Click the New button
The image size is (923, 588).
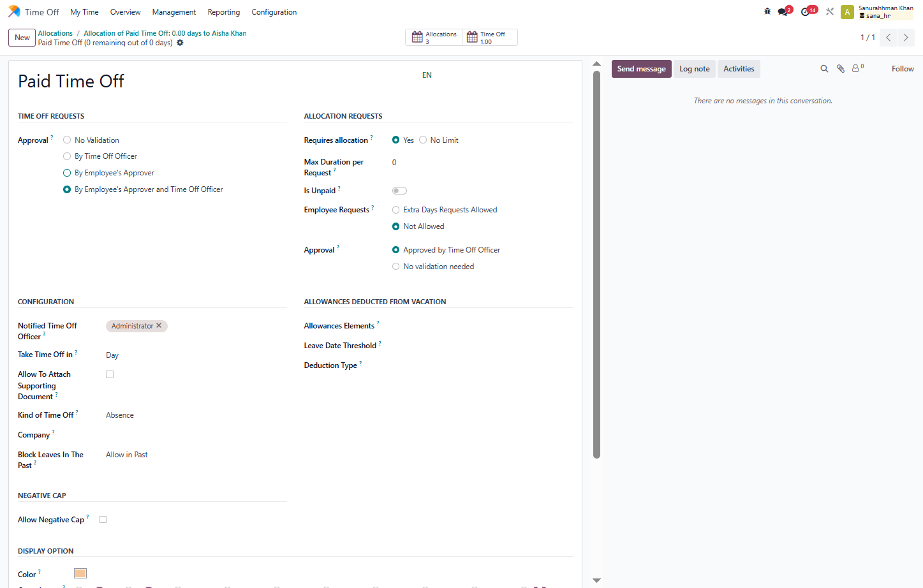pyautogui.click(x=22, y=38)
